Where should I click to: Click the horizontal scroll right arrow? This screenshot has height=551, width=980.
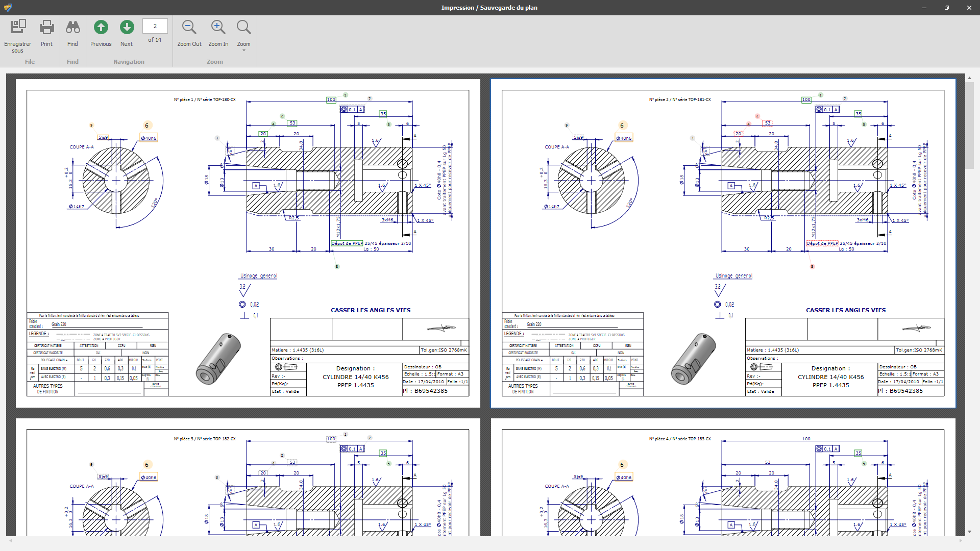pos(961,540)
